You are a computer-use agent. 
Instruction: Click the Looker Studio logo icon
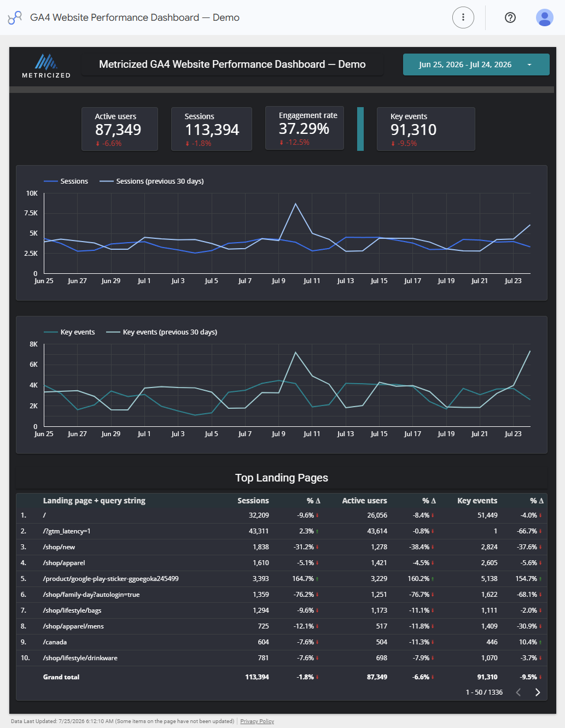click(x=15, y=17)
